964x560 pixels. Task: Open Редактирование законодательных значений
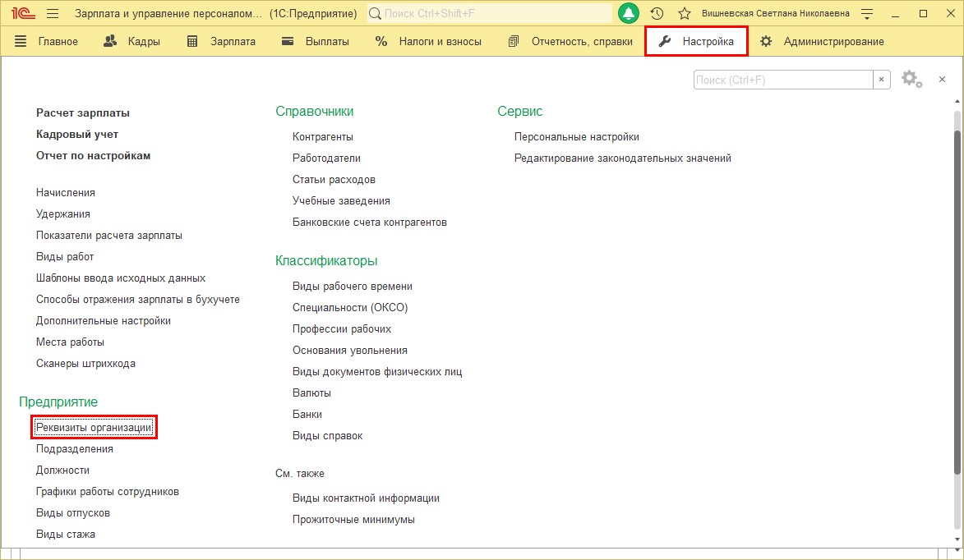coord(623,158)
